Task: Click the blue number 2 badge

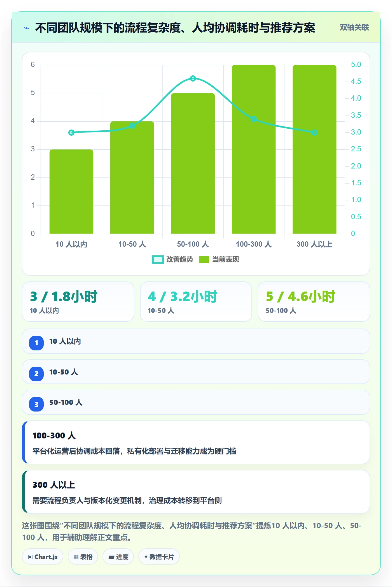Action: click(36, 374)
